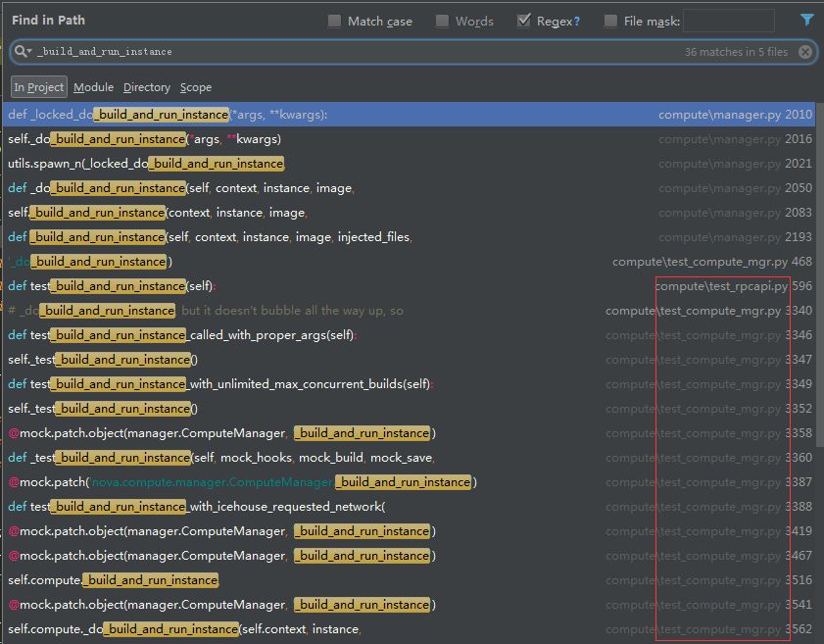Switch to the Scope tab
Image resolution: width=824 pixels, height=644 pixels.
click(196, 87)
